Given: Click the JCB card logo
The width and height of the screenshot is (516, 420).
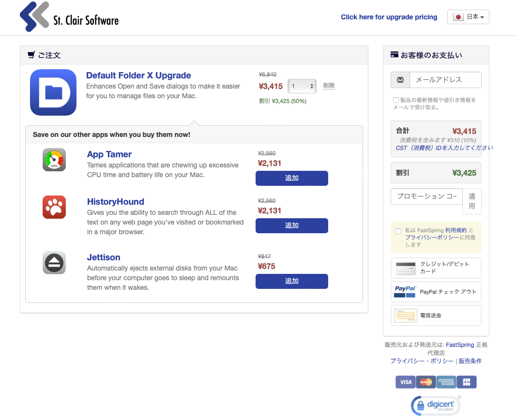Looking at the screenshot, I should coord(467,382).
